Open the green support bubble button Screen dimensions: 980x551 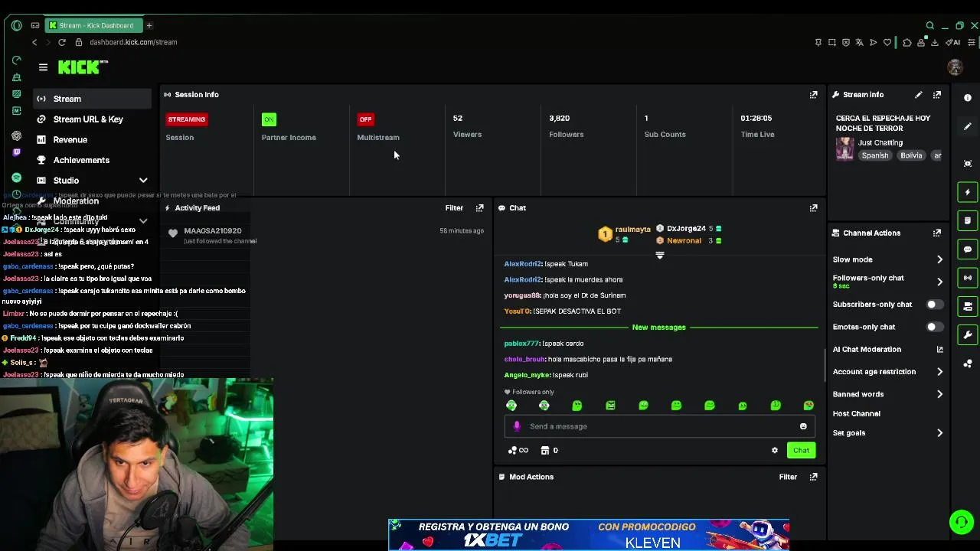(x=960, y=522)
